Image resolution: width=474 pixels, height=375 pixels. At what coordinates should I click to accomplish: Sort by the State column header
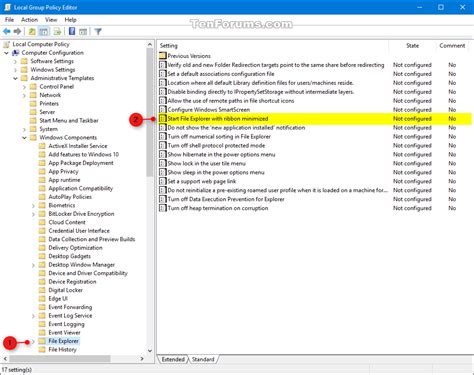point(412,46)
